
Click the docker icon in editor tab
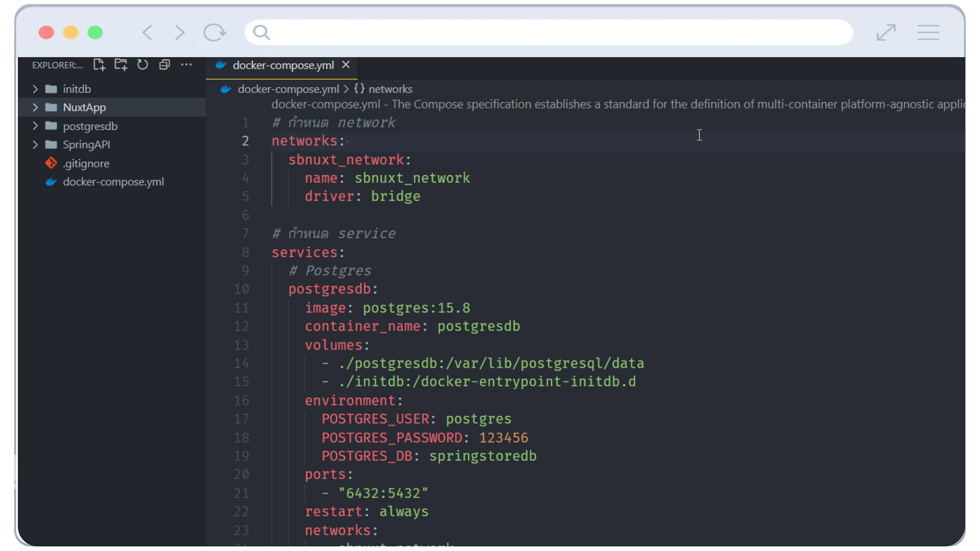point(221,65)
